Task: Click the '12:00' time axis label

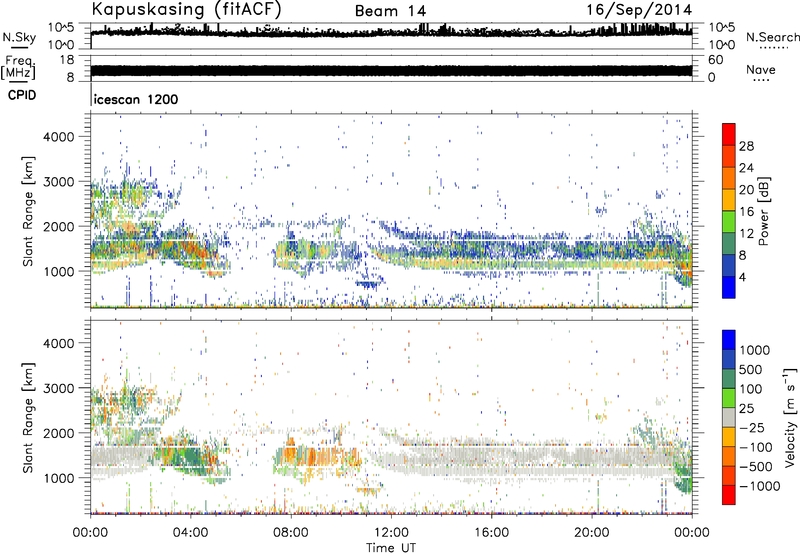Action: (x=391, y=533)
